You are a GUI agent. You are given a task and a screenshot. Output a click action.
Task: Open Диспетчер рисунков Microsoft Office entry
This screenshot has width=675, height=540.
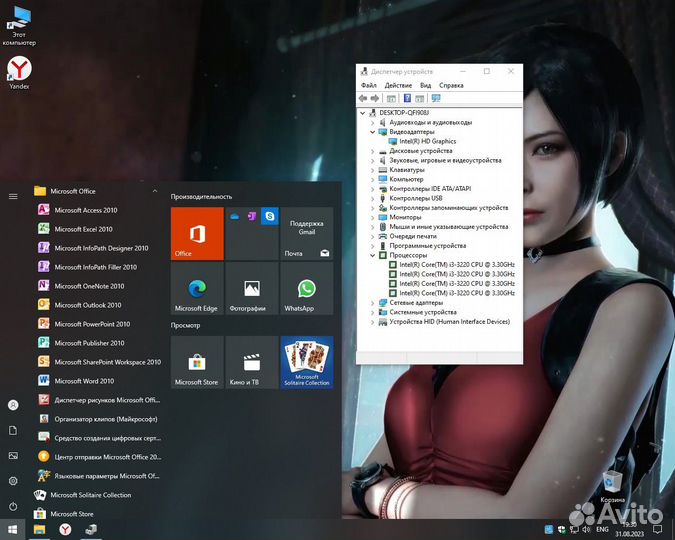point(107,400)
